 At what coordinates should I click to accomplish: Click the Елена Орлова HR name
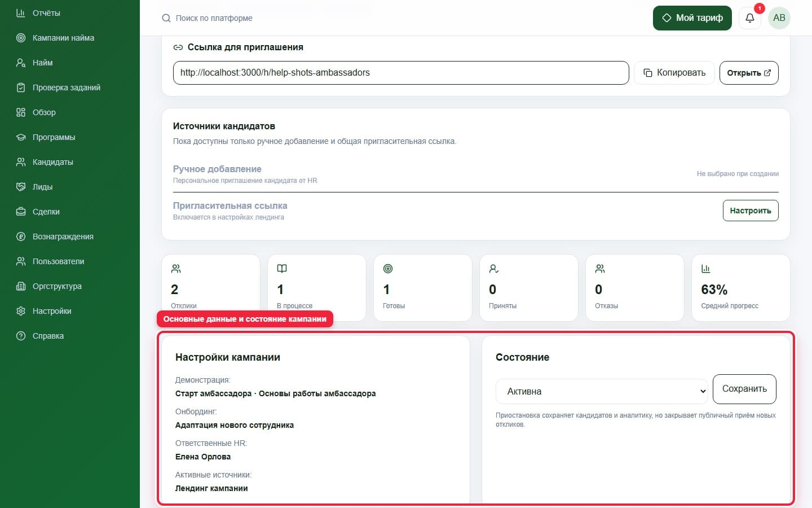(x=203, y=457)
